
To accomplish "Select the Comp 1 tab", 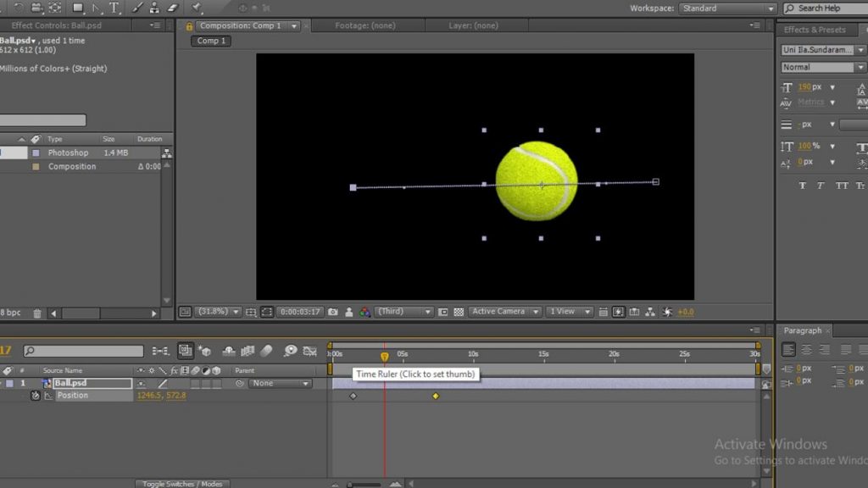I will click(210, 40).
